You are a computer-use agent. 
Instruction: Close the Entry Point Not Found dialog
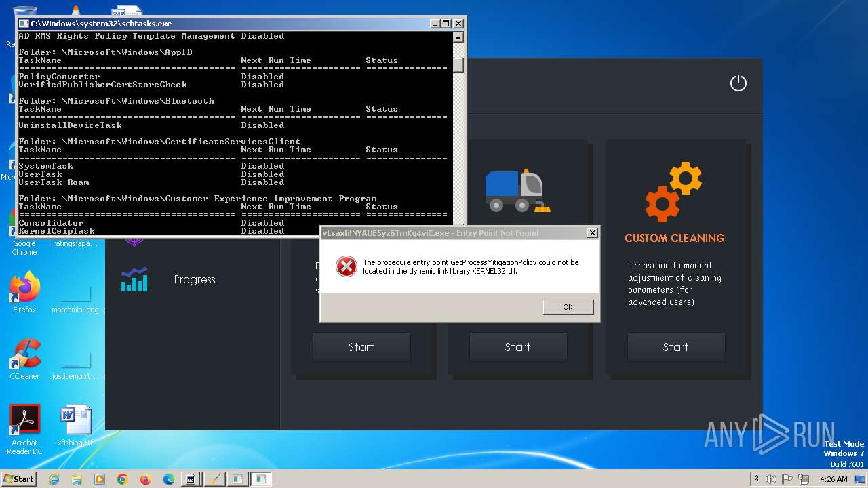592,233
